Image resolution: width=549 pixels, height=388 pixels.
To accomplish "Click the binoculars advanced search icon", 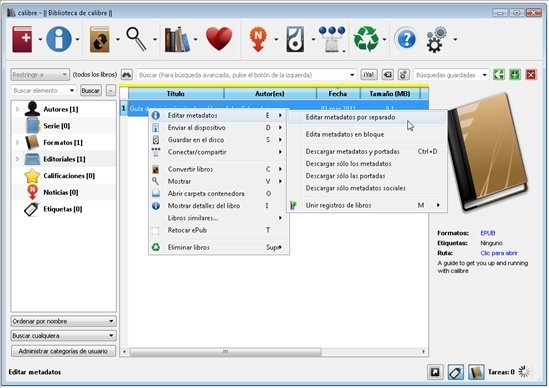I will tap(127, 75).
